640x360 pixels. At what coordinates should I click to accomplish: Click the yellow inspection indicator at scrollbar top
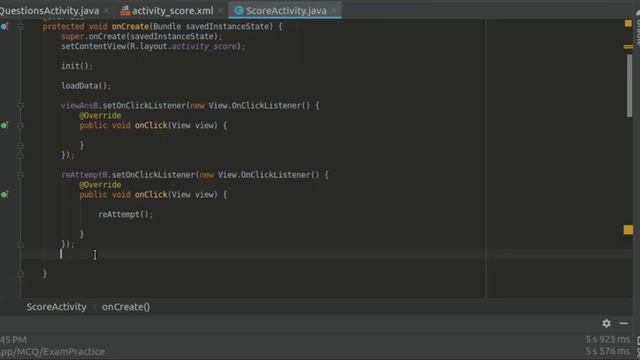(x=628, y=24)
